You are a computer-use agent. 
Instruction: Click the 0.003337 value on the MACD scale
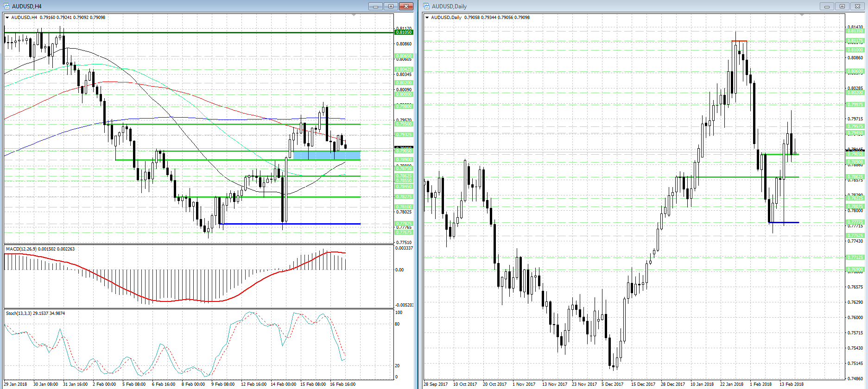pyautogui.click(x=404, y=248)
